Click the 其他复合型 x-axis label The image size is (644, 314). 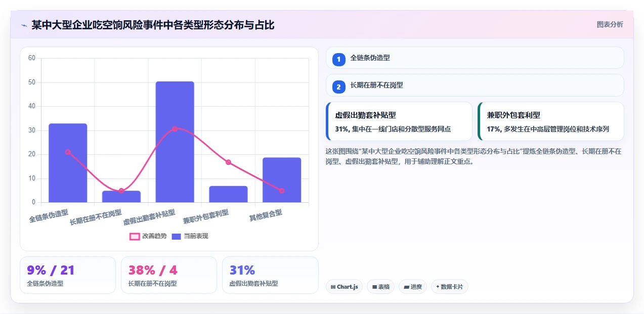pos(266,215)
